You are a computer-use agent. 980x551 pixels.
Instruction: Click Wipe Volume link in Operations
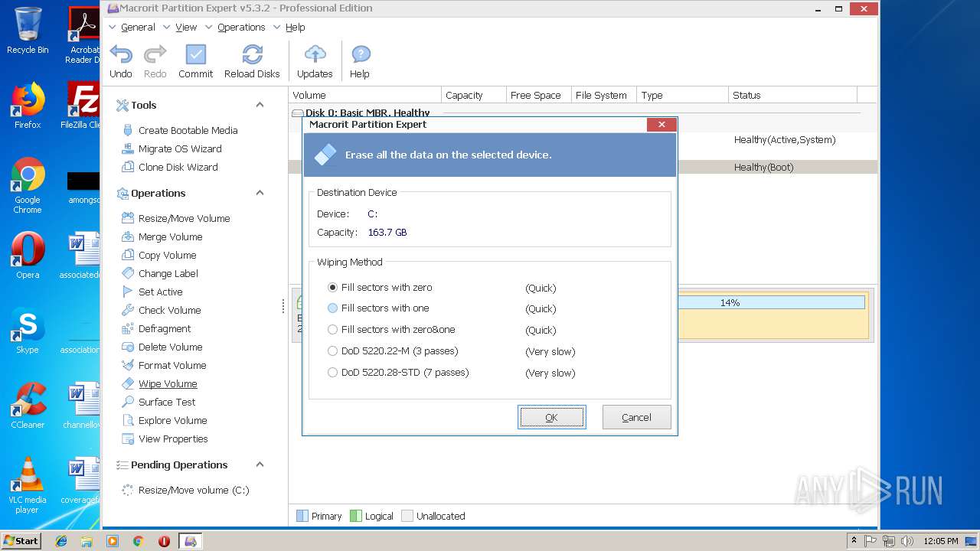(168, 383)
